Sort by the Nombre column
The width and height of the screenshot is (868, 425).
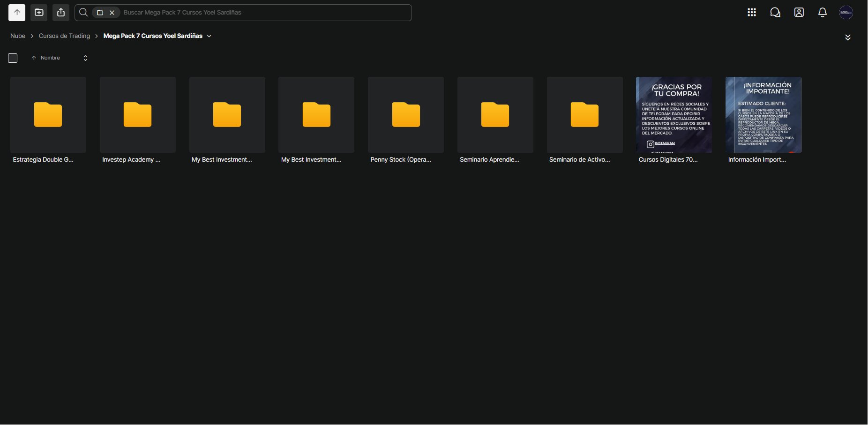tap(50, 58)
